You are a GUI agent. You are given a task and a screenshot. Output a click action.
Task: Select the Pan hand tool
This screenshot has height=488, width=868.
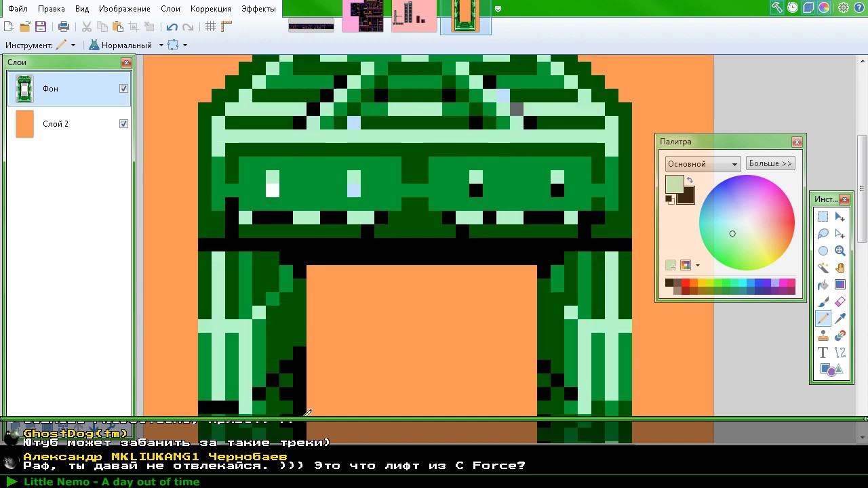tap(840, 268)
